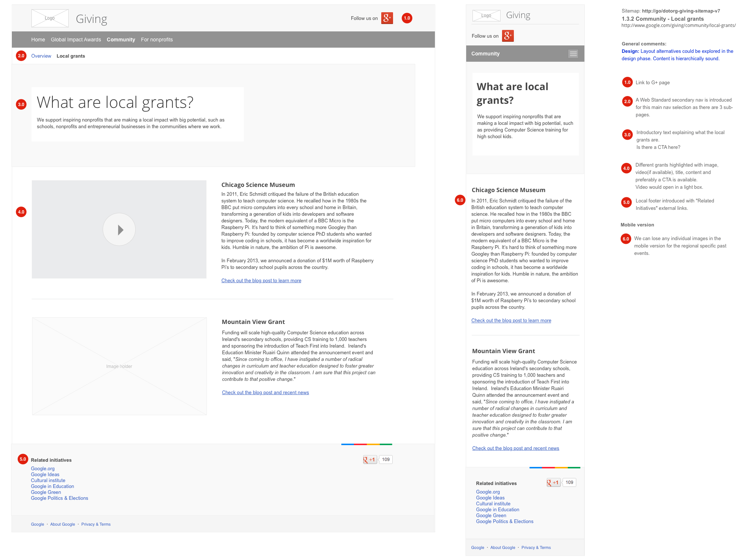Switch to the Overview sub-nav tab
This screenshot has height=560, width=744.
41,56
